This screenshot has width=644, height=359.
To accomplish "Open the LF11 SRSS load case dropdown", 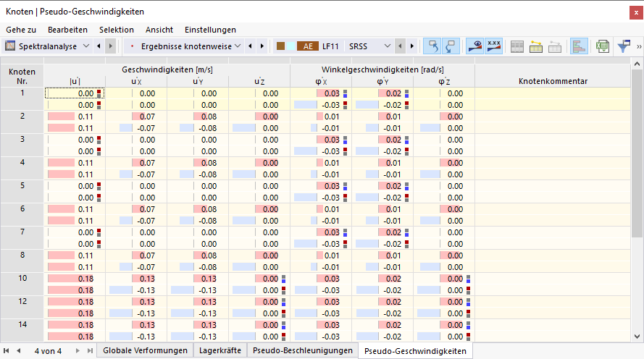I will (387, 46).
